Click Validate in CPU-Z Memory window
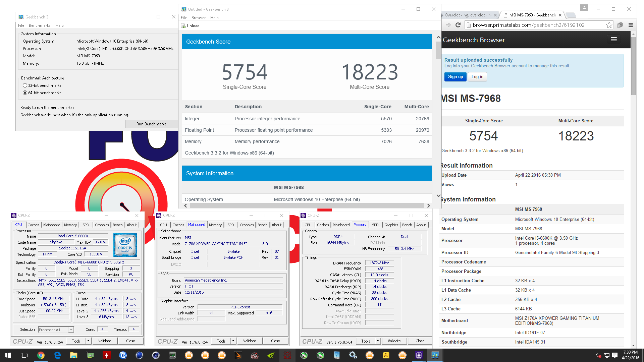The height and width of the screenshot is (362, 644). pos(394,341)
